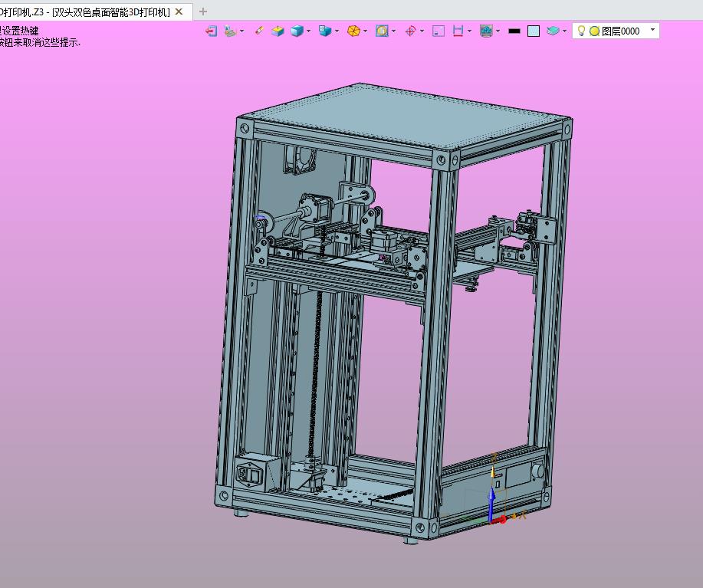This screenshot has height=588, width=703.
Task: Select the eraser tool icon
Action: coord(259,31)
